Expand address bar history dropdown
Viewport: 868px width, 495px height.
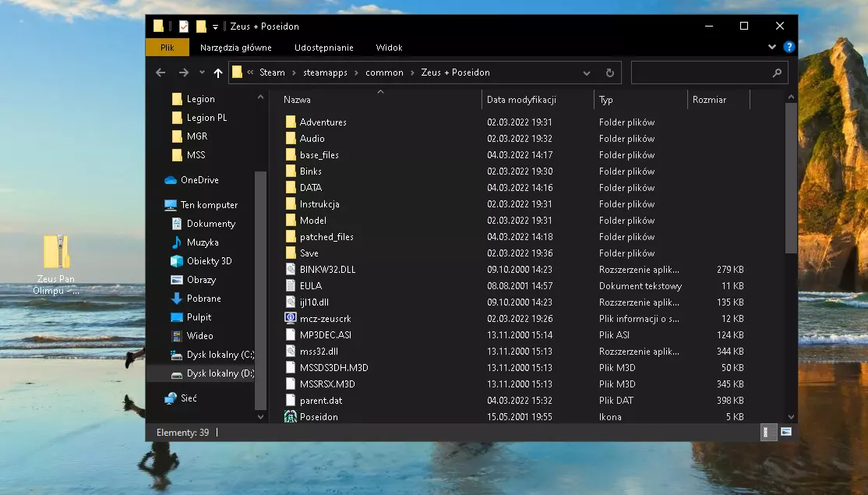(587, 72)
